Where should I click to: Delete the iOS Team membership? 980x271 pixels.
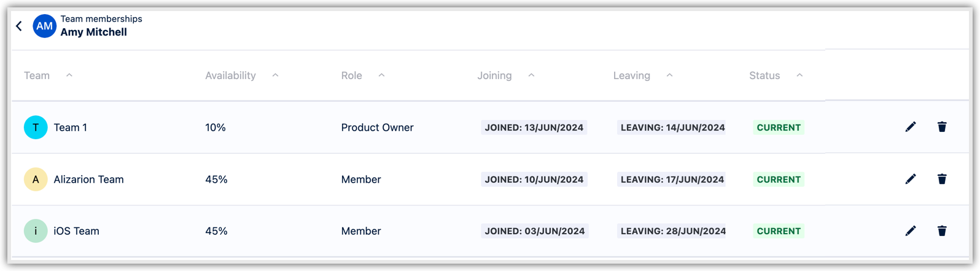tap(942, 231)
